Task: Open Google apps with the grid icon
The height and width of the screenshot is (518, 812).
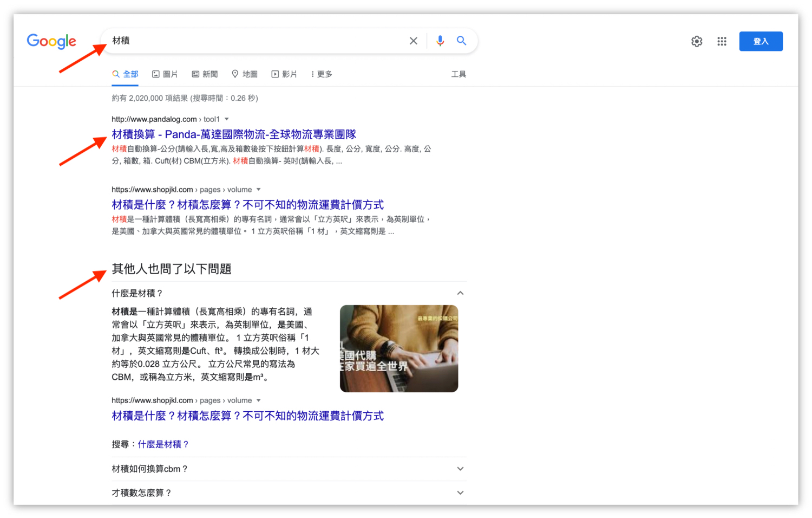Action: point(722,41)
